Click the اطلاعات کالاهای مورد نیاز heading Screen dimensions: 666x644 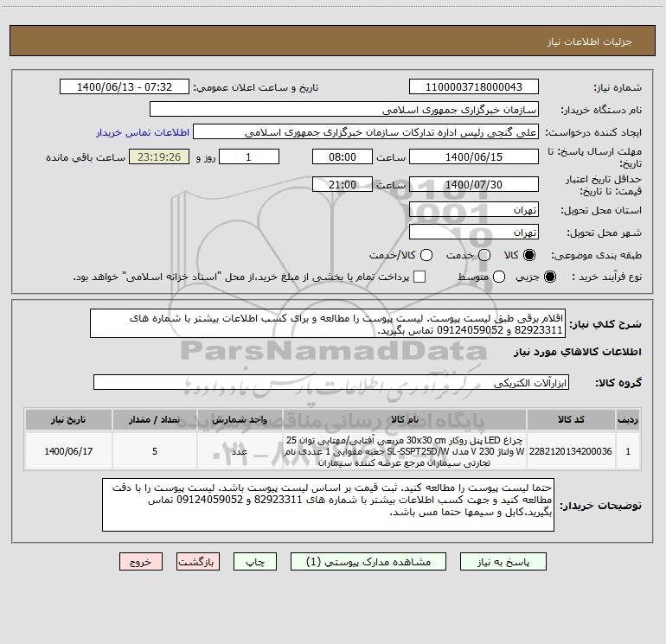click(x=577, y=352)
